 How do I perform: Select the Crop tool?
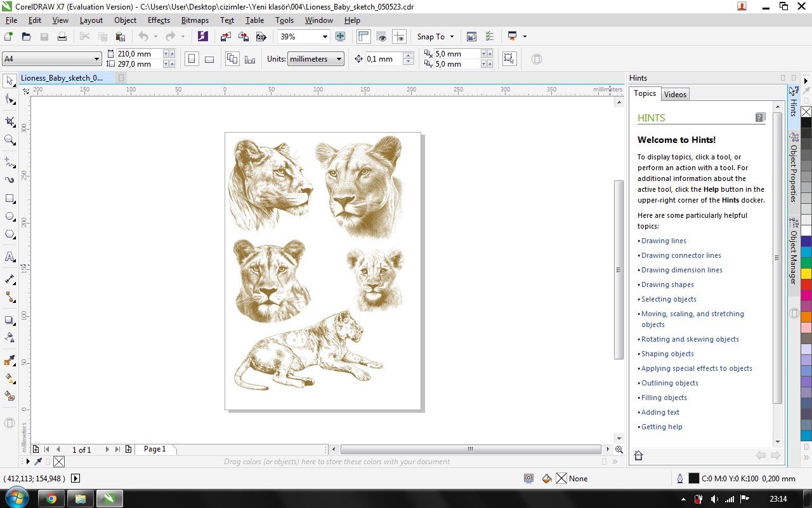point(9,121)
